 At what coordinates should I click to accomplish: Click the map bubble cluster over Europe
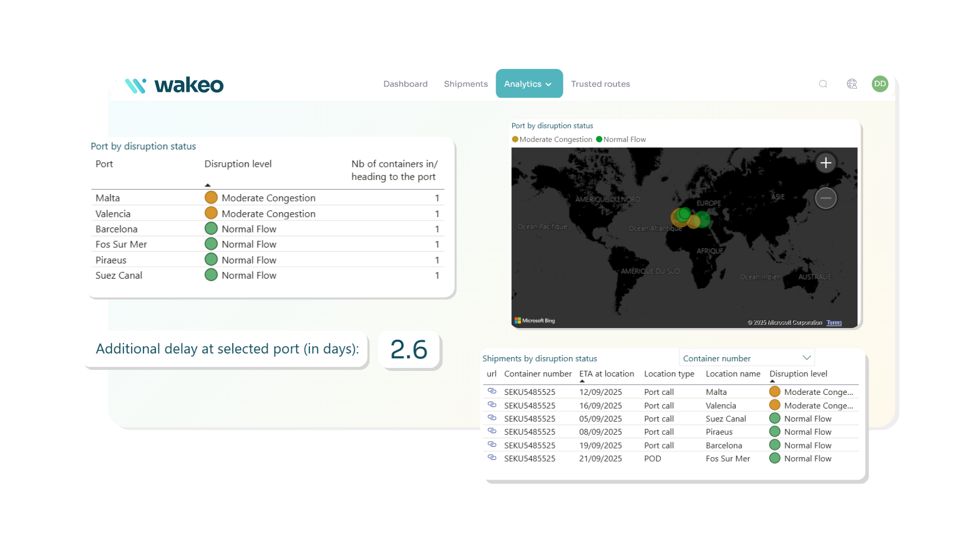click(684, 217)
